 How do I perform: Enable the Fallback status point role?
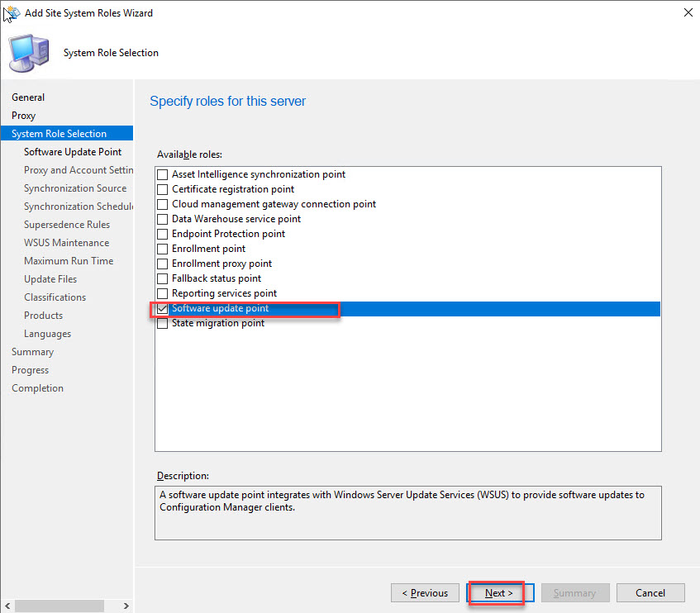pos(163,278)
